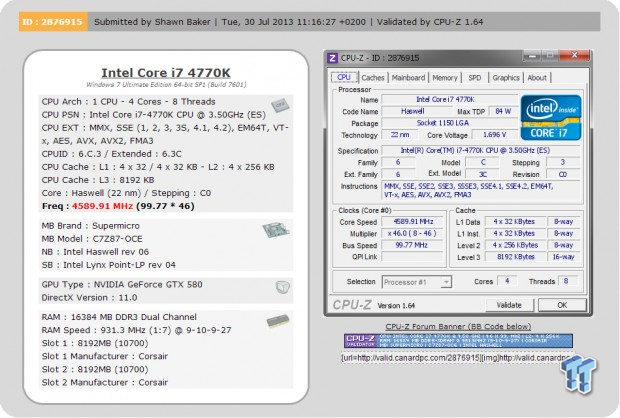Click the Windows 7 Ultimate Edition subtitle
This screenshot has height=418, width=620.
(166, 85)
